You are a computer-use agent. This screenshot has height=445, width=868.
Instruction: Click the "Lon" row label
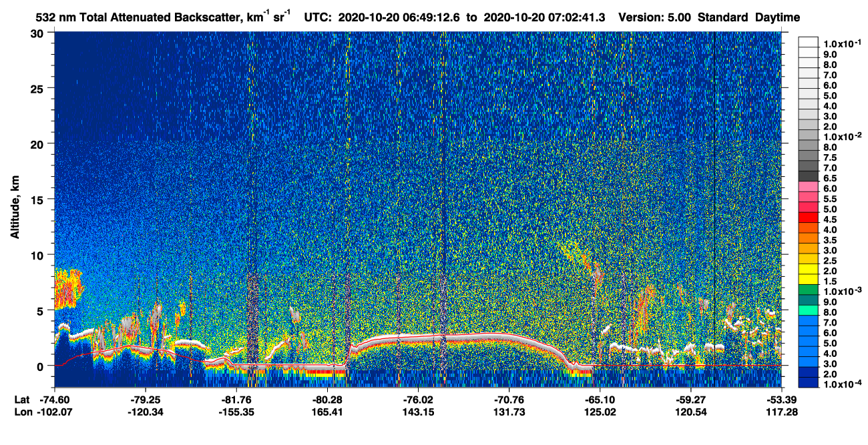[x=22, y=412]
